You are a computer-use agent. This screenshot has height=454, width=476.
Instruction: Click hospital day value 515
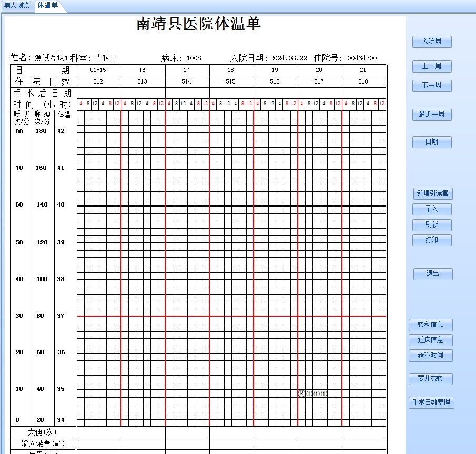(x=231, y=81)
